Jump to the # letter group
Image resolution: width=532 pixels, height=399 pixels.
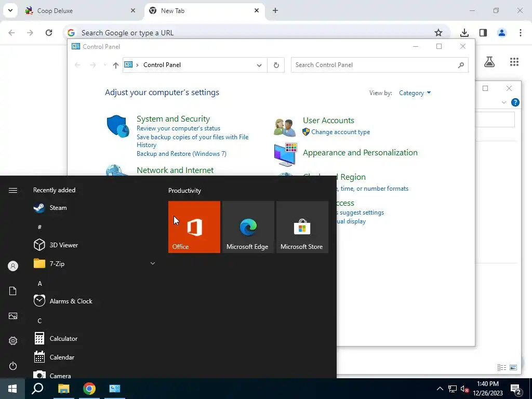(x=39, y=227)
